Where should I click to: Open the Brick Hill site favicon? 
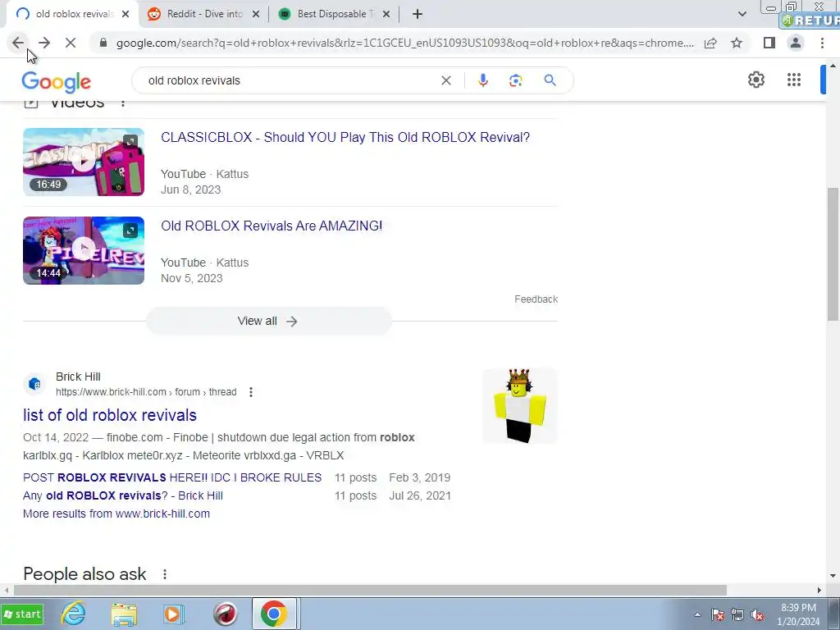[34, 384]
